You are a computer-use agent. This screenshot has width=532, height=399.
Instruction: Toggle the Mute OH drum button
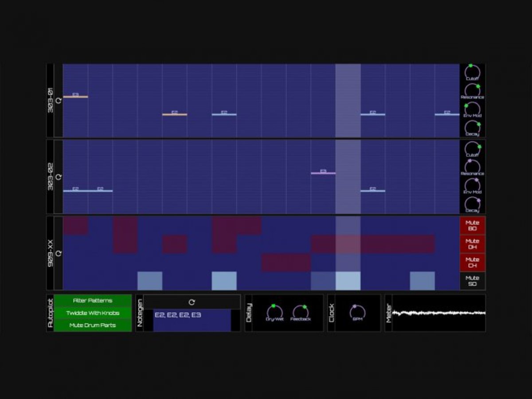pyautogui.click(x=472, y=244)
